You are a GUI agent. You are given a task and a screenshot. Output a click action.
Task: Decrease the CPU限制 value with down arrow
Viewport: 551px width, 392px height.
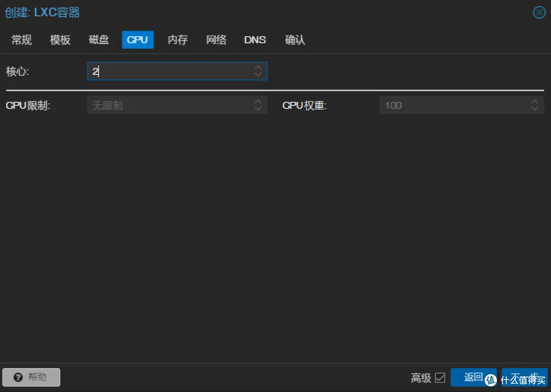tap(258, 109)
